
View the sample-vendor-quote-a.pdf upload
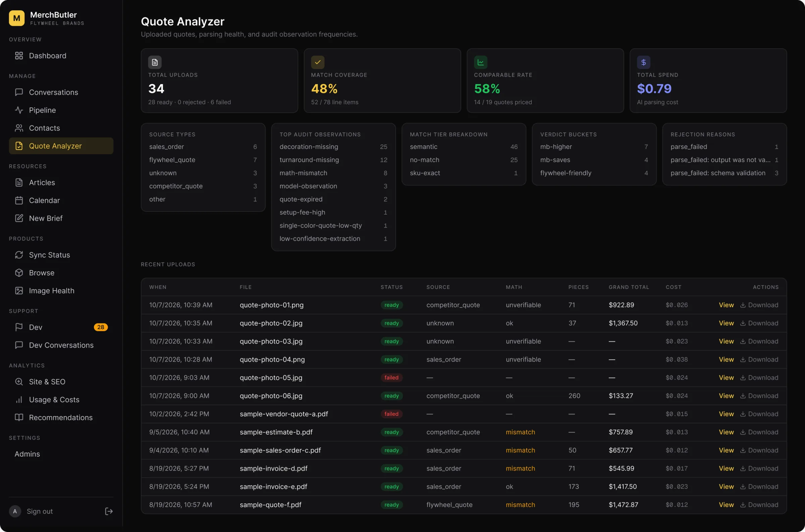726,414
